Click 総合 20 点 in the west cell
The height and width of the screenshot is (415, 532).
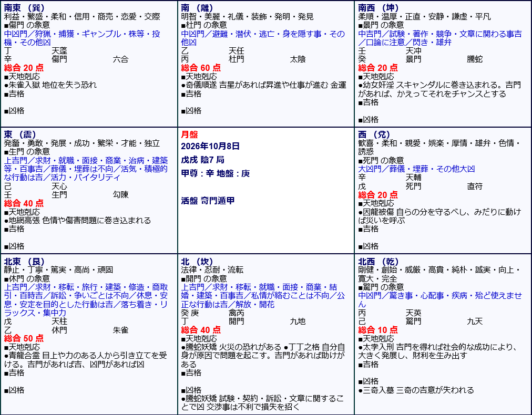click(x=378, y=195)
